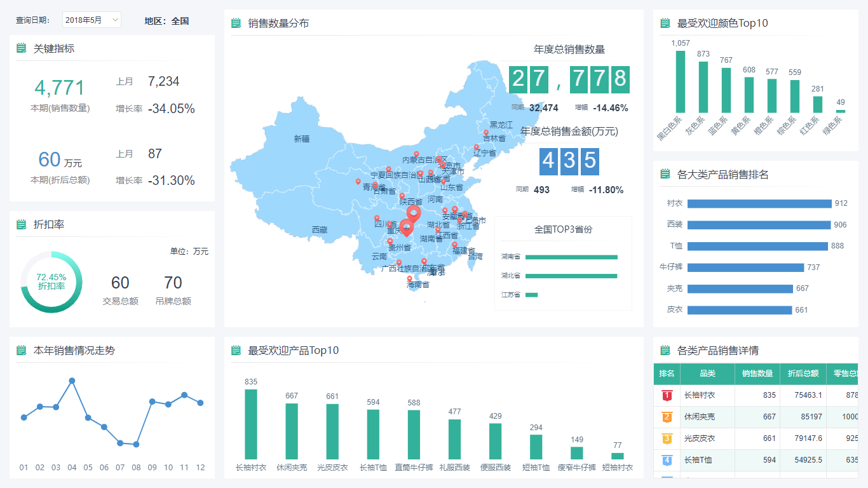Click the 黑白色系 bar labeled 1,057
Viewport: 868px width, 488px height.
tap(681, 82)
